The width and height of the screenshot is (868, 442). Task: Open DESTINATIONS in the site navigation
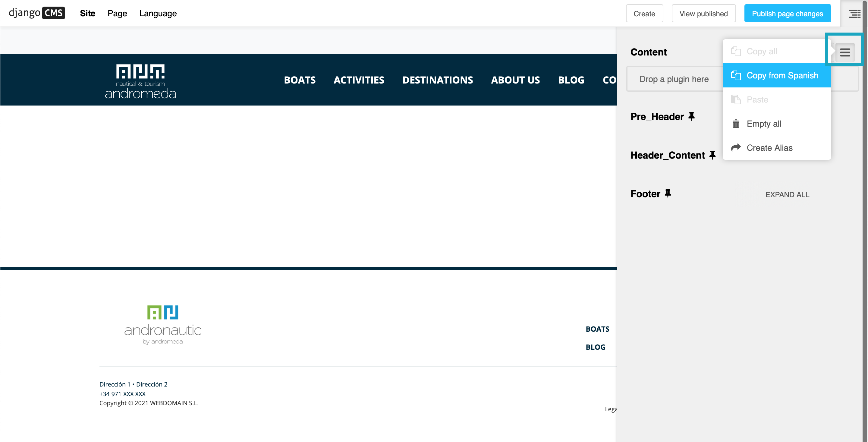click(437, 80)
